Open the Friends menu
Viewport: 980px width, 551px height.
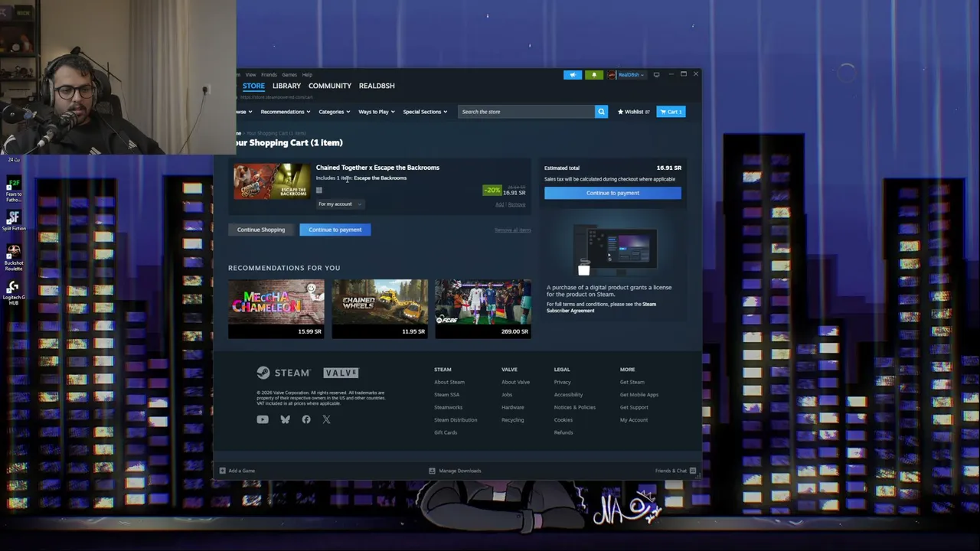click(269, 75)
